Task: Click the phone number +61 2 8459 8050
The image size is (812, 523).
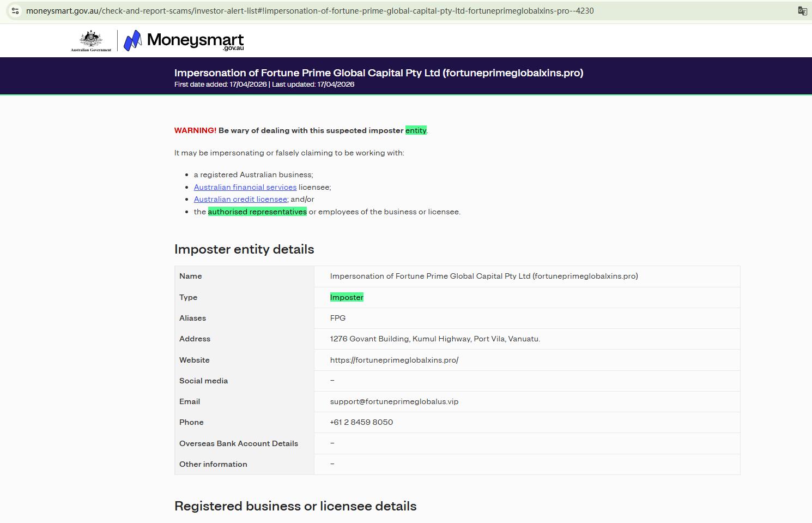Action: pyautogui.click(x=361, y=422)
